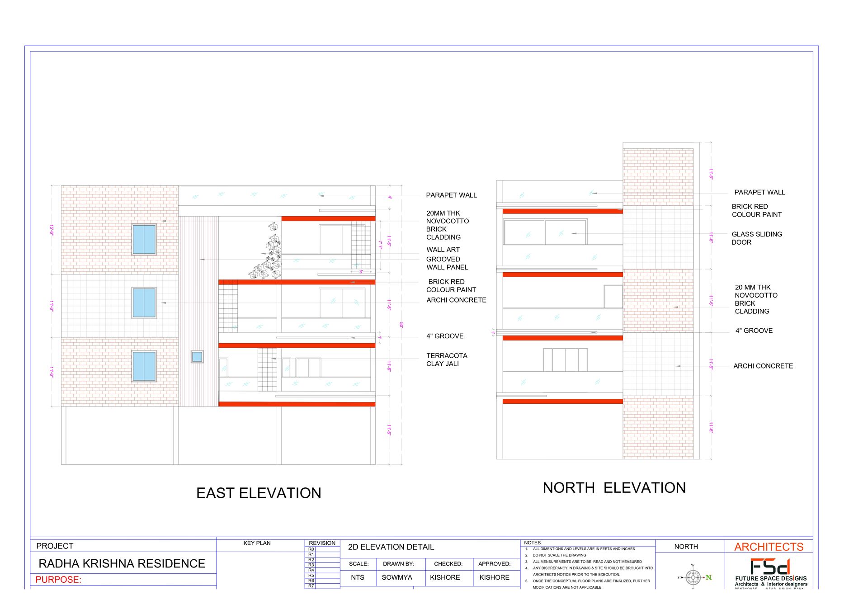Click the "PROJECT" heading in title block
The image size is (868, 614).
pos(55,546)
